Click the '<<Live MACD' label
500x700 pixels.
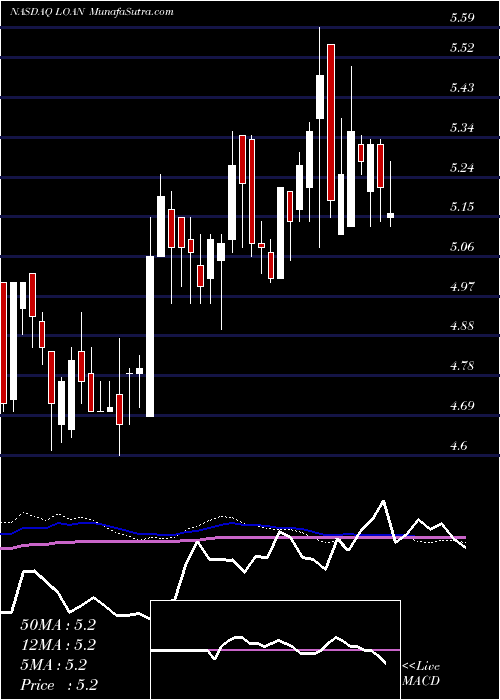(x=421, y=673)
